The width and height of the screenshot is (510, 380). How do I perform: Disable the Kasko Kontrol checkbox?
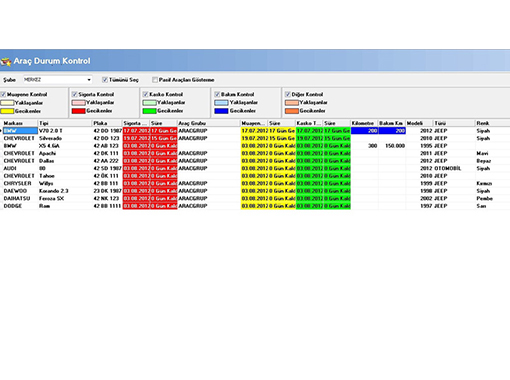[145, 94]
